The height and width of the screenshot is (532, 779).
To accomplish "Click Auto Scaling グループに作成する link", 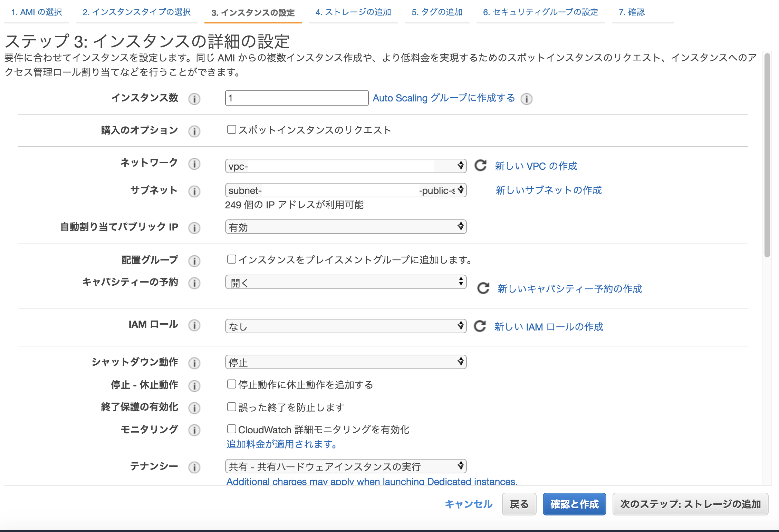I will 444,98.
